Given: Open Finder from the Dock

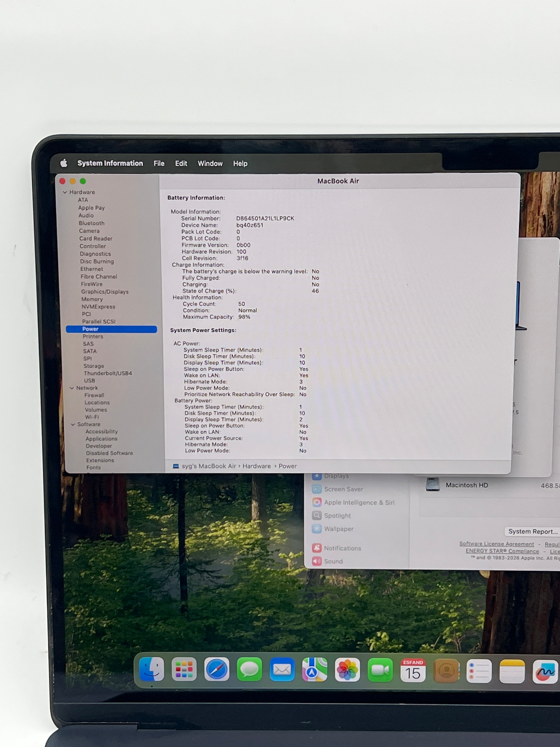Looking at the screenshot, I should click(151, 669).
